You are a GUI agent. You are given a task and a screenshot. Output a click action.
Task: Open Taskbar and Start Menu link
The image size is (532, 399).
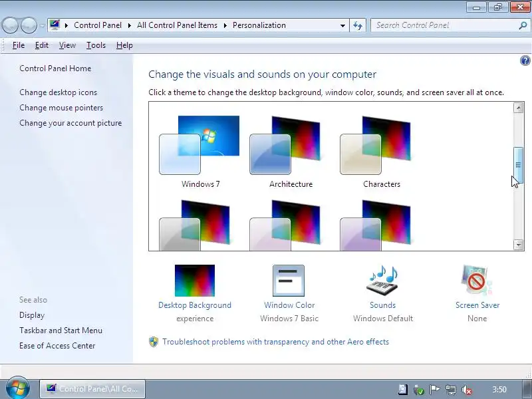tap(61, 331)
